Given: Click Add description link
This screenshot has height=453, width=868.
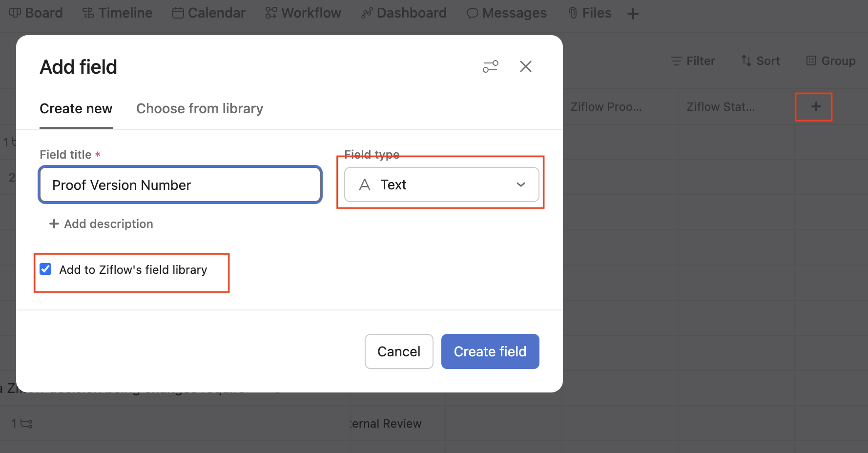Looking at the screenshot, I should 102,224.
